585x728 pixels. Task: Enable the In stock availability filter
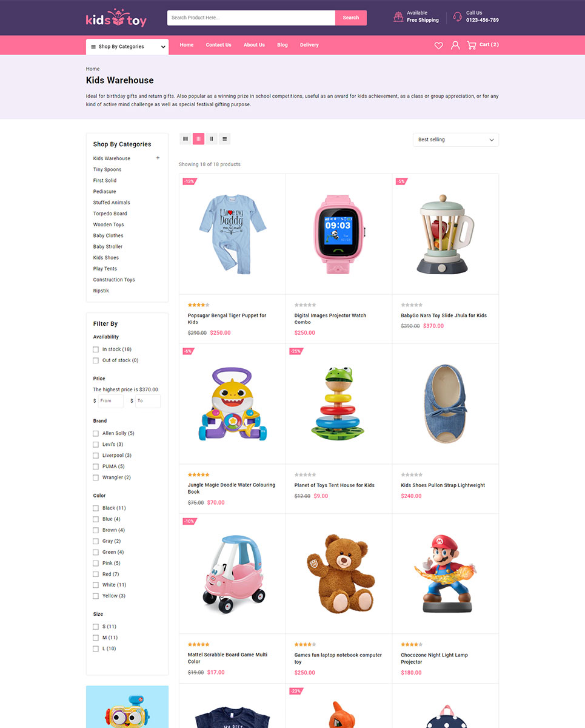(96, 349)
